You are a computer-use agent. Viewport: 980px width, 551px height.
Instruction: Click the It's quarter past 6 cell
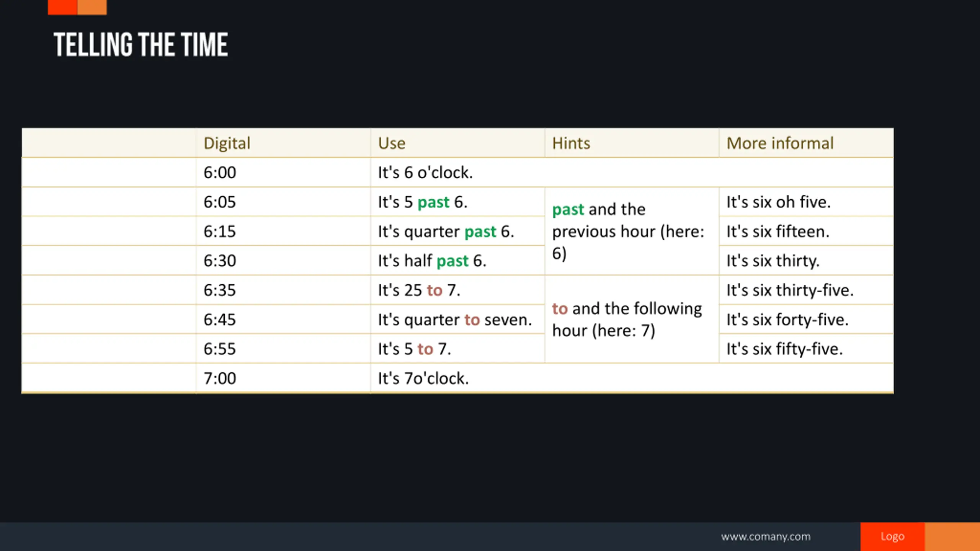pyautogui.click(x=457, y=231)
